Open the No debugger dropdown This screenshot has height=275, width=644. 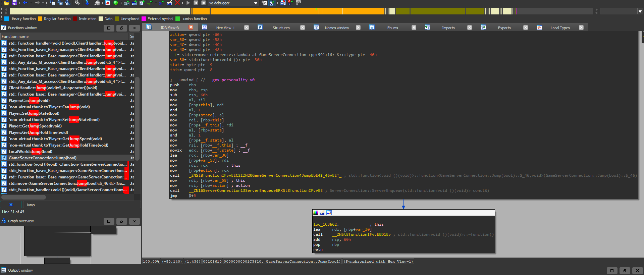click(x=256, y=3)
